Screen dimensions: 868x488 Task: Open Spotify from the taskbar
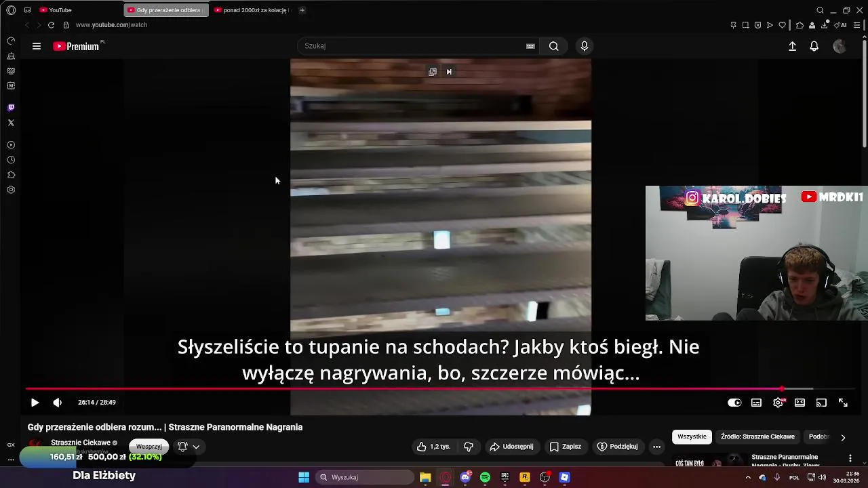click(485, 477)
